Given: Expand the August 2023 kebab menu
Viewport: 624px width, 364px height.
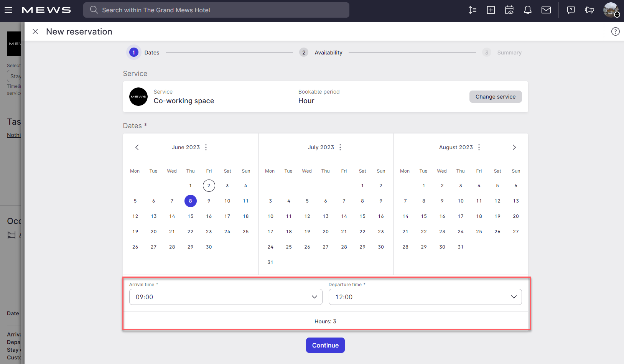Looking at the screenshot, I should [x=479, y=147].
